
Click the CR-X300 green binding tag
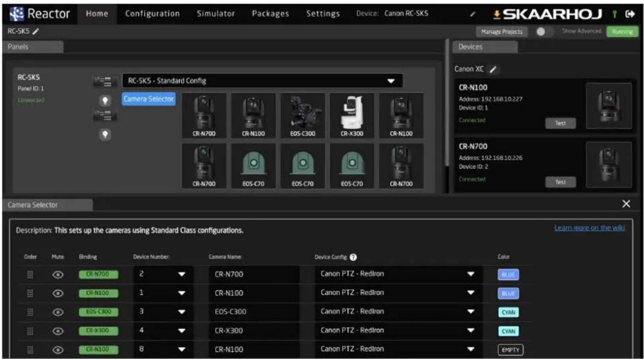coord(98,331)
